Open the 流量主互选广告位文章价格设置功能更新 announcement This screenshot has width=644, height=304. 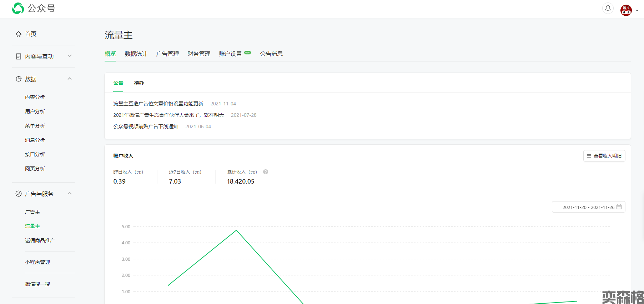(158, 104)
